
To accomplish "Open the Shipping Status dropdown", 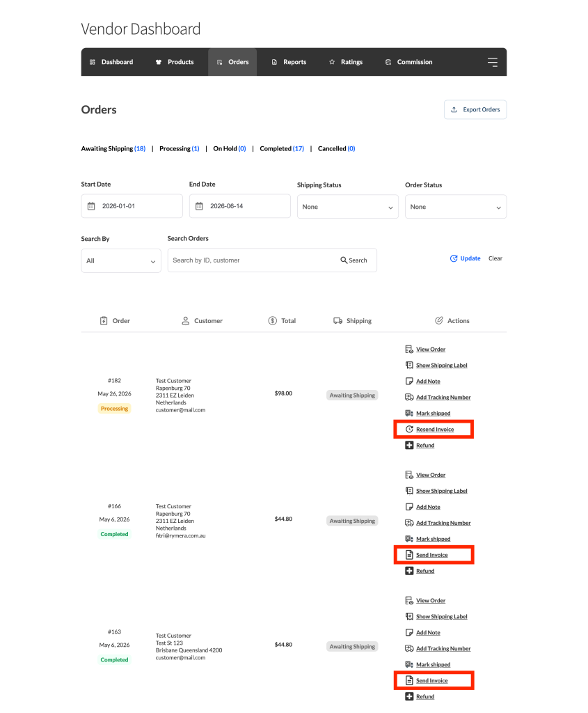I will click(348, 206).
